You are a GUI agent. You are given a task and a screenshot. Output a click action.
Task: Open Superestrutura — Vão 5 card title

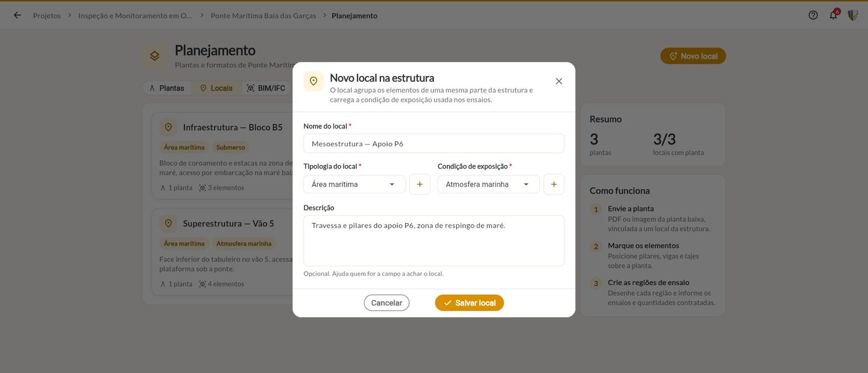tap(228, 224)
